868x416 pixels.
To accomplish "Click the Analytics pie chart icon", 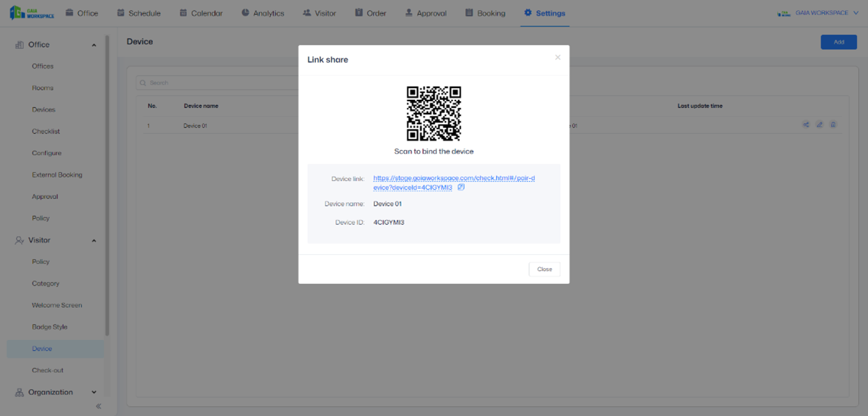I will (x=245, y=13).
